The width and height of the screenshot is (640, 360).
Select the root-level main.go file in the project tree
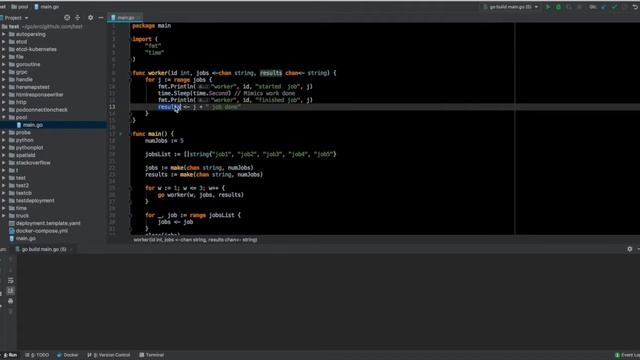25,238
